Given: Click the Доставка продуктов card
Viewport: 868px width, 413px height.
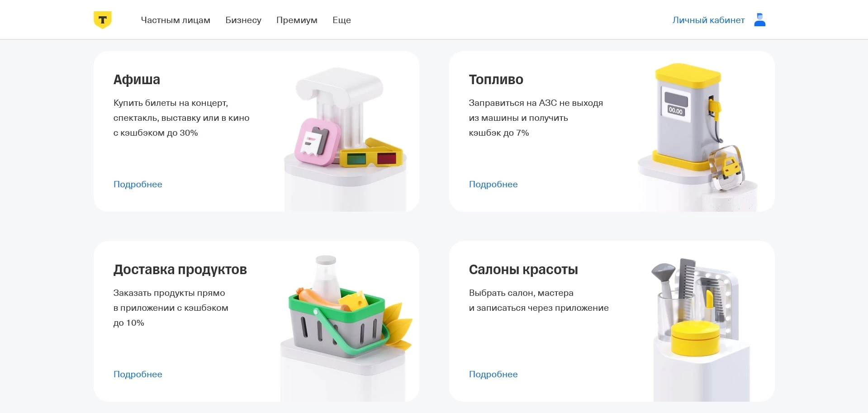Looking at the screenshot, I should coord(180,269).
